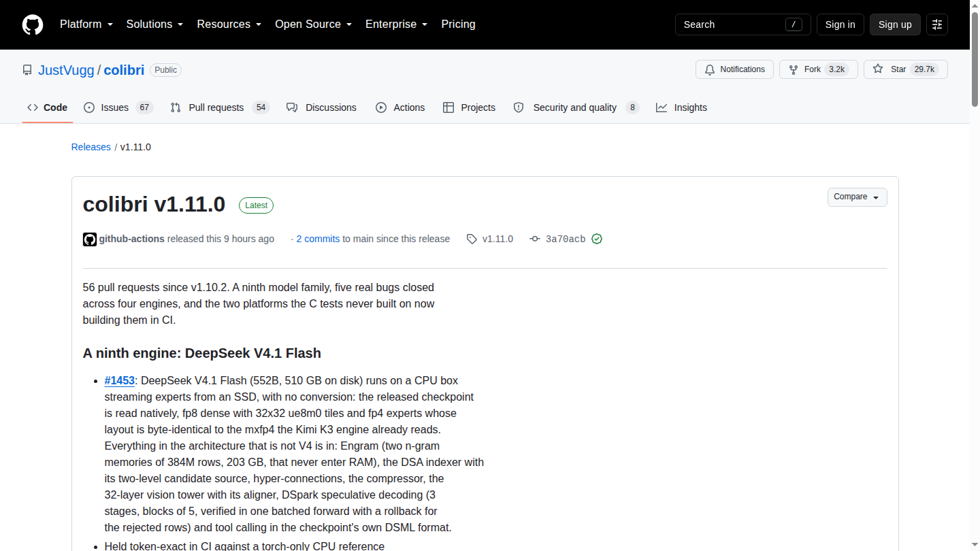
Task: Click the Sign up button
Action: tap(895, 24)
